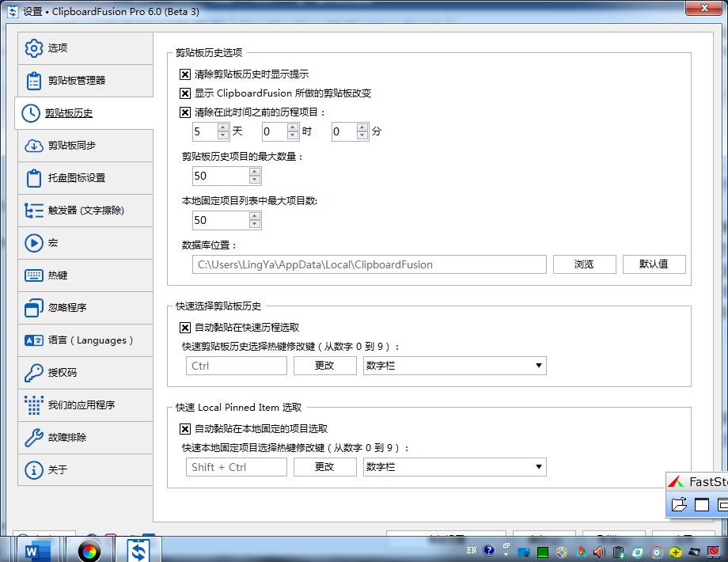Open the 授权码 key icon
This screenshot has height=562, width=728.
click(x=34, y=373)
